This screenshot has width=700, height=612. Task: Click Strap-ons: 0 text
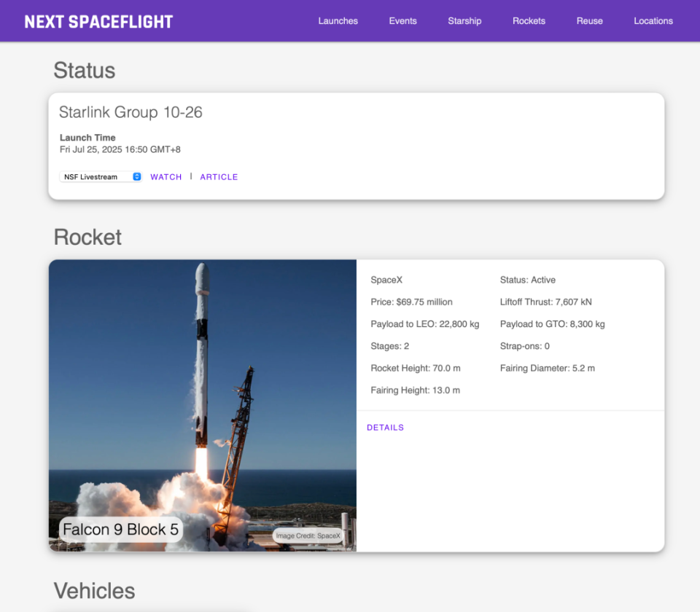(x=525, y=346)
